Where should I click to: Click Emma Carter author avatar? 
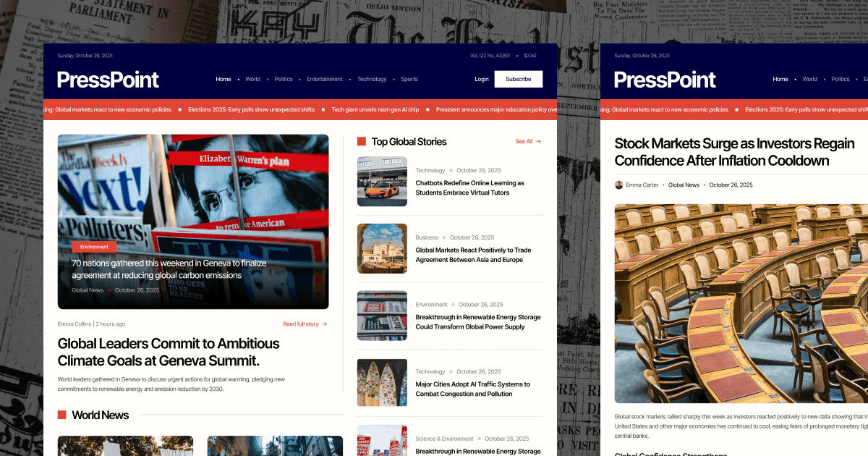tap(618, 185)
